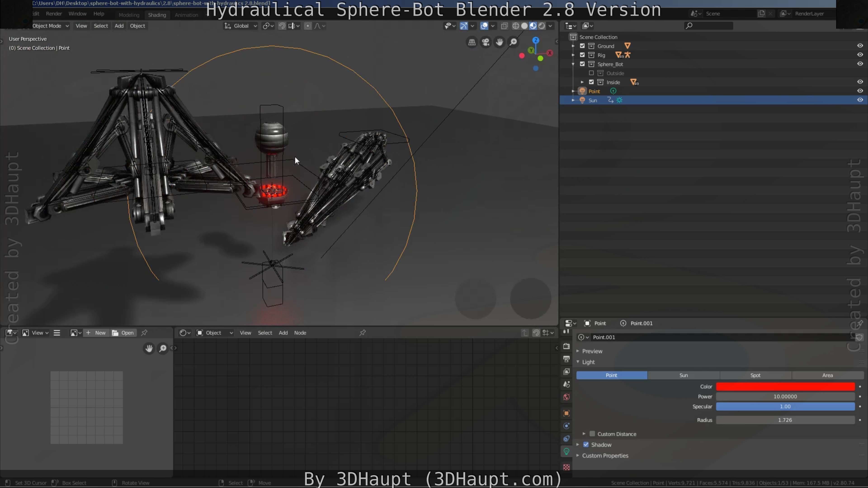Set light type to Spot
This screenshot has width=868, height=488.
click(755, 375)
